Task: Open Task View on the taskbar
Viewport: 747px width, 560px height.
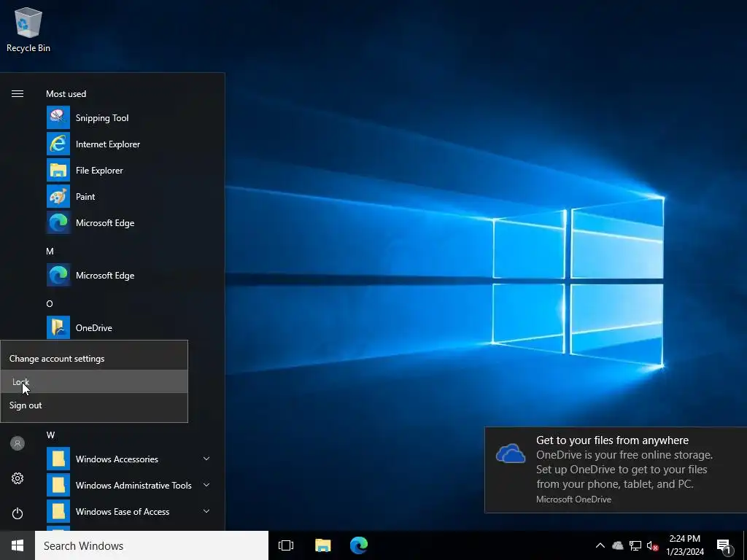Action: 286,545
